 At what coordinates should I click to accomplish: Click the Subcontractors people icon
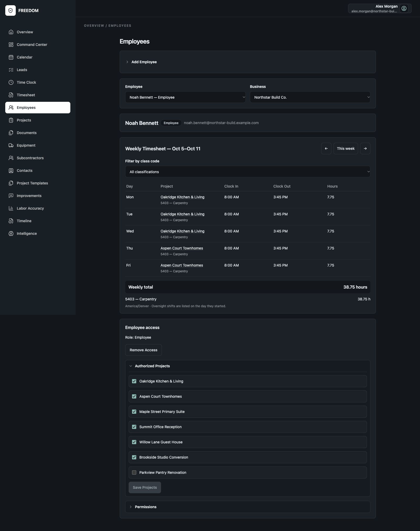tap(11, 158)
